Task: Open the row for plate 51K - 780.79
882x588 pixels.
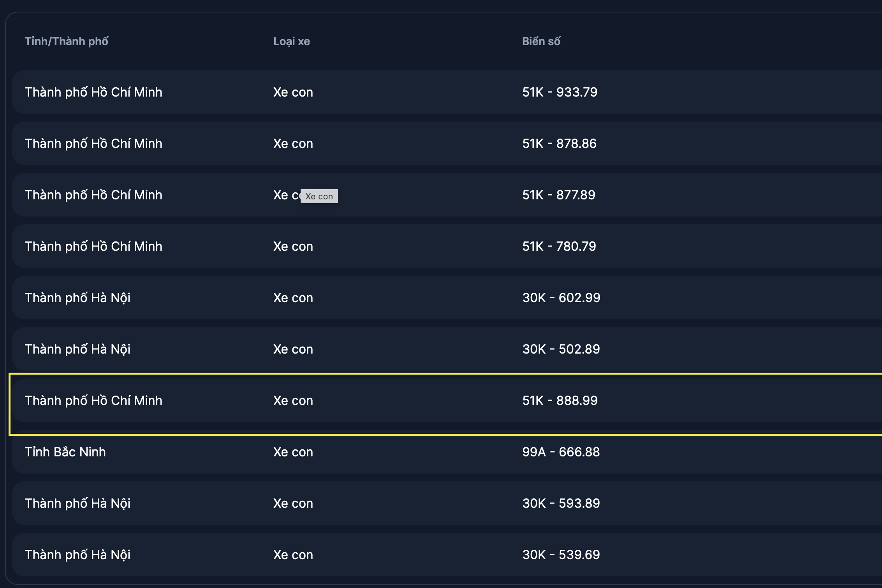Action: point(559,246)
